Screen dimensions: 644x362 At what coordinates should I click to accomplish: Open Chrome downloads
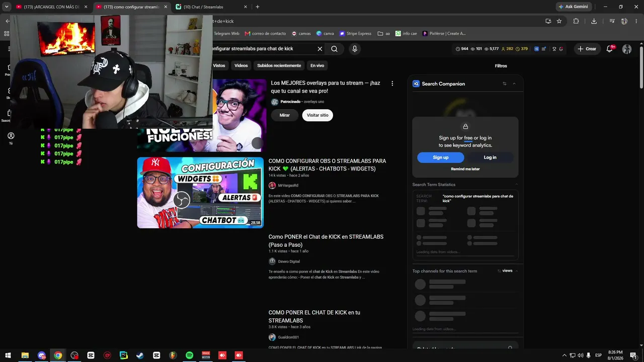(x=594, y=21)
